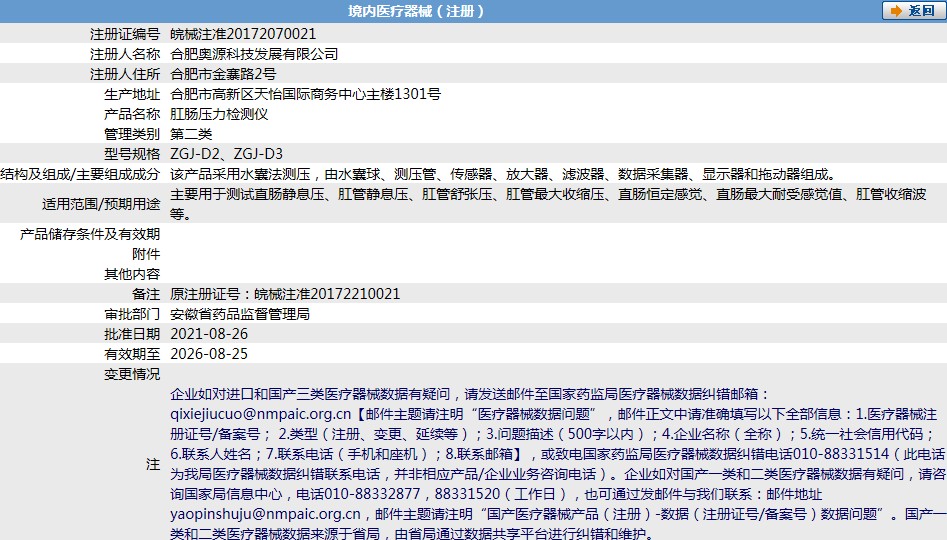
Task: Click the 备注 label
Action: [x=146, y=294]
